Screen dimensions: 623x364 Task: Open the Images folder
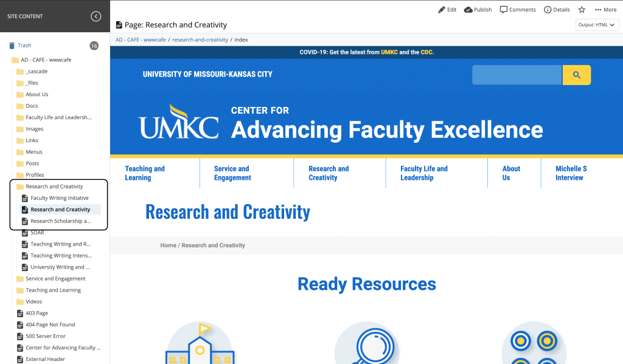tap(30, 129)
